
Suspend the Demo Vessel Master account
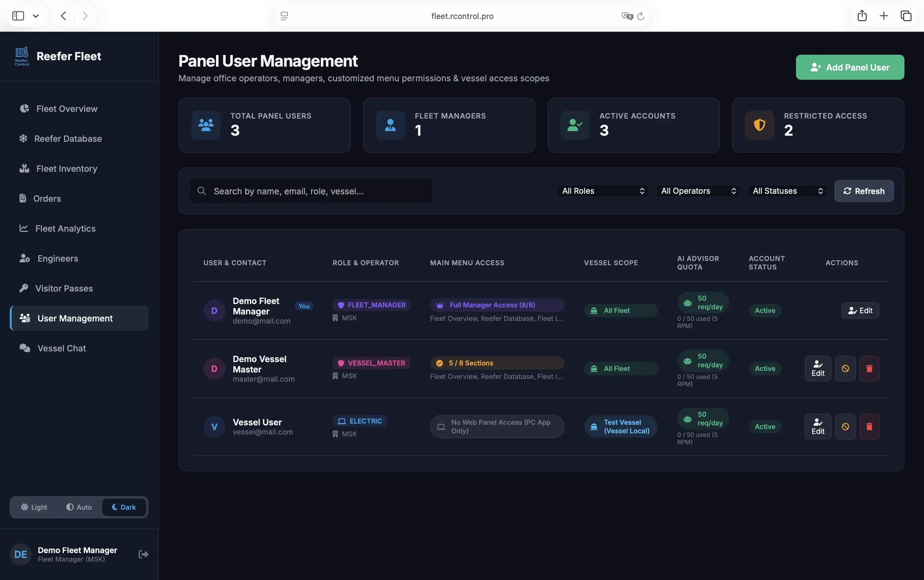(x=845, y=369)
